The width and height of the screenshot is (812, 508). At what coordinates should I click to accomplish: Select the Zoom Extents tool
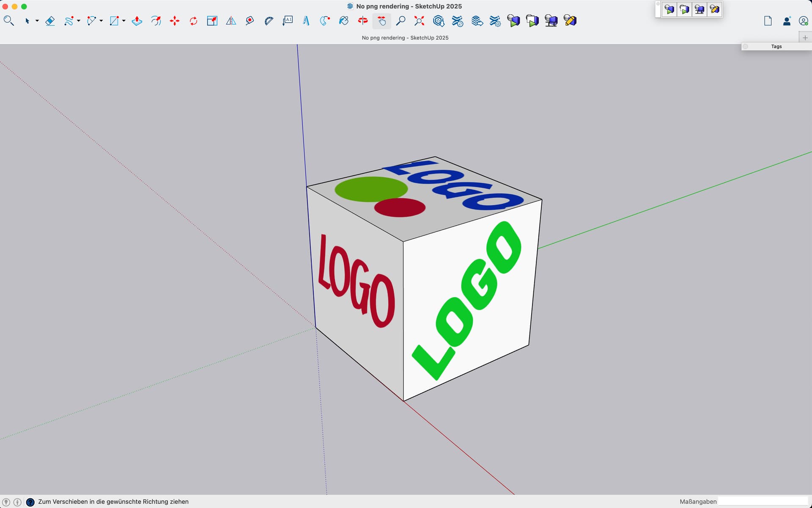pyautogui.click(x=419, y=21)
